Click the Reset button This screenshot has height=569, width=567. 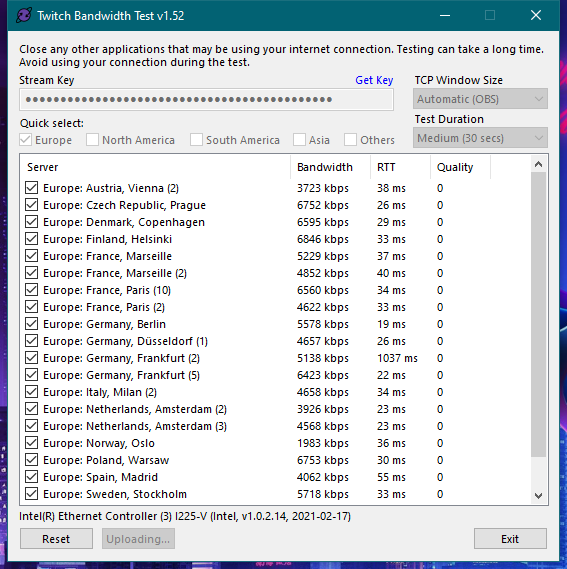(x=56, y=539)
